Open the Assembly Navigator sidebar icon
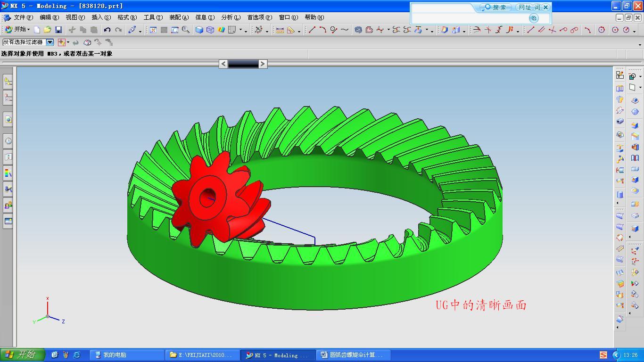Viewport: 644px width, 362px height. [x=8, y=82]
